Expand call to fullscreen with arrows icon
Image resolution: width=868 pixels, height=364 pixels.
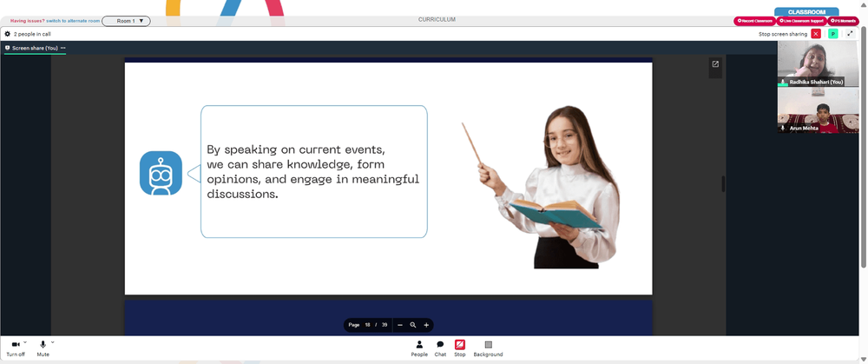point(851,34)
